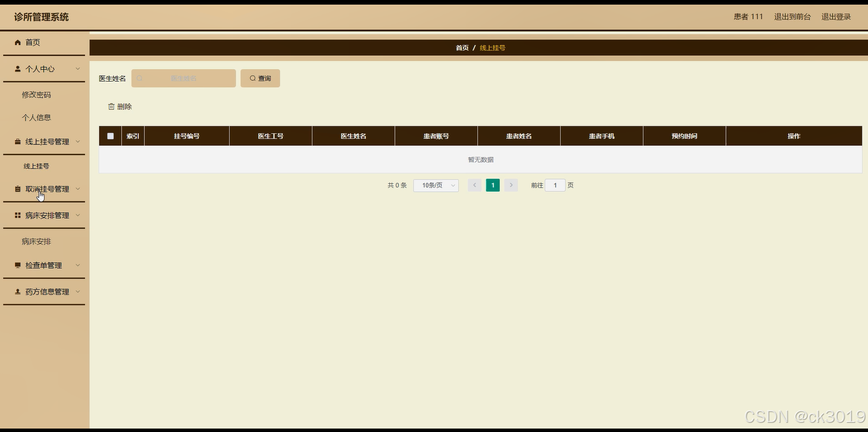
Task: Click the 诊所管理系统 title
Action: tap(41, 17)
